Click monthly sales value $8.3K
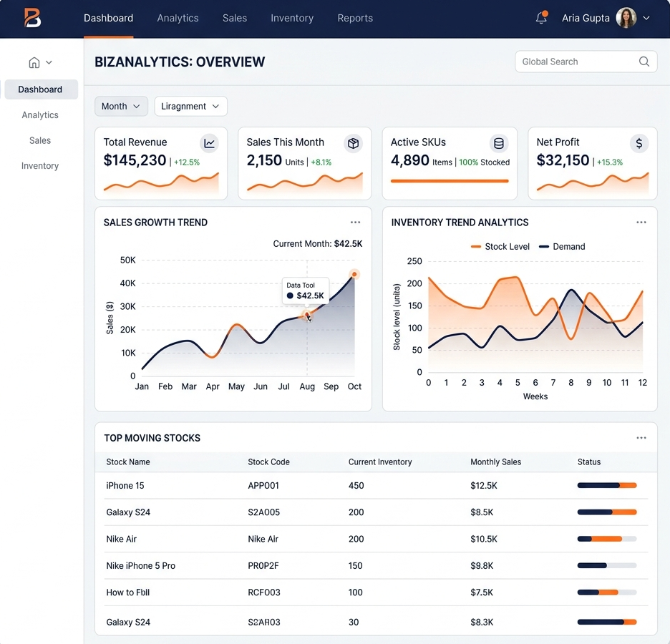670x644 pixels. coord(482,622)
